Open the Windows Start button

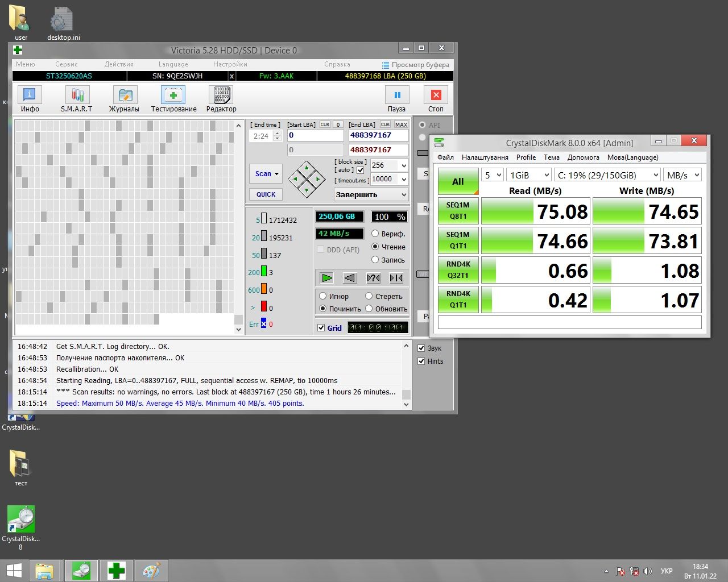(x=14, y=571)
